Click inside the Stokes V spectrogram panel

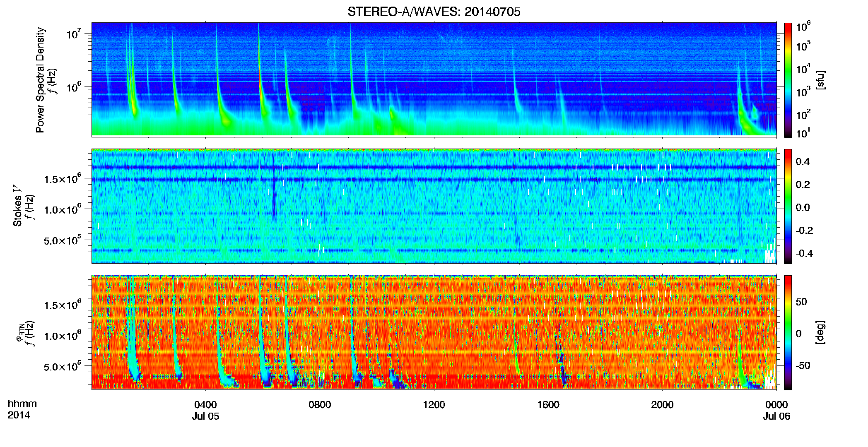point(434,206)
